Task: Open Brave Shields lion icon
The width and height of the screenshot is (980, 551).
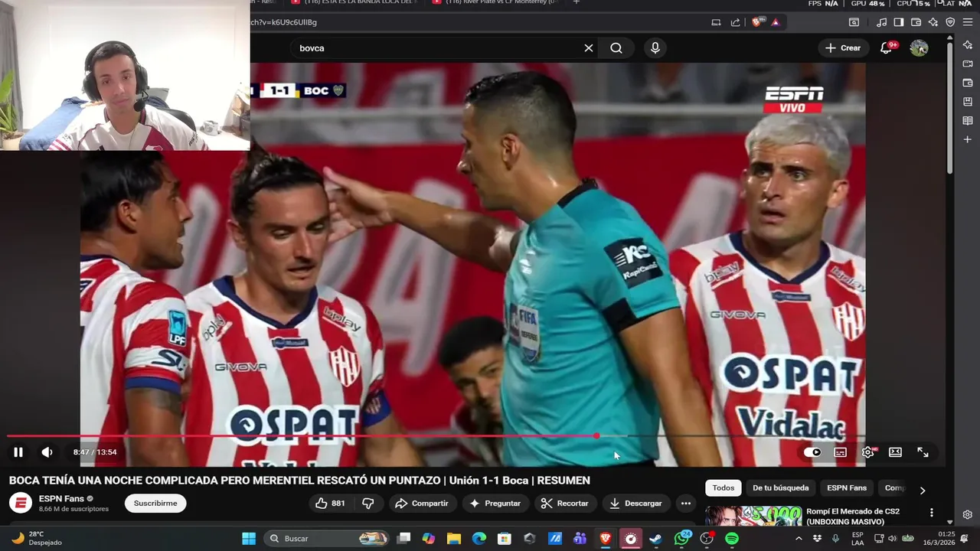Action: [x=758, y=22]
